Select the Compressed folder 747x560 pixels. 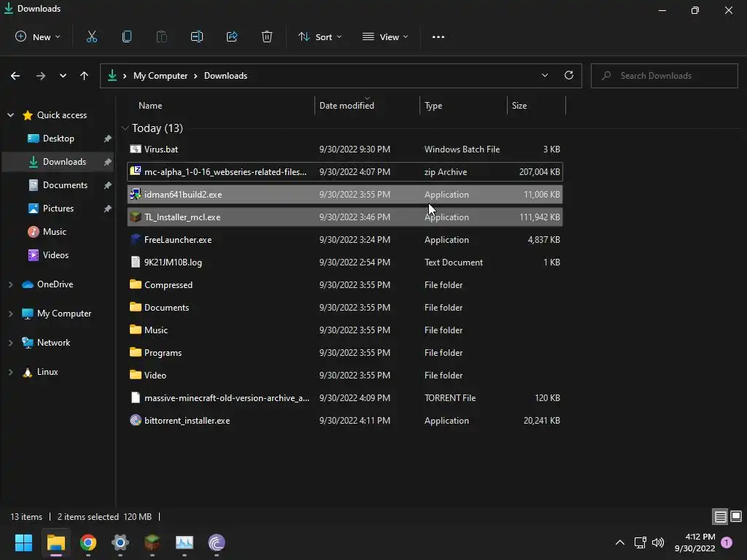(345, 285)
